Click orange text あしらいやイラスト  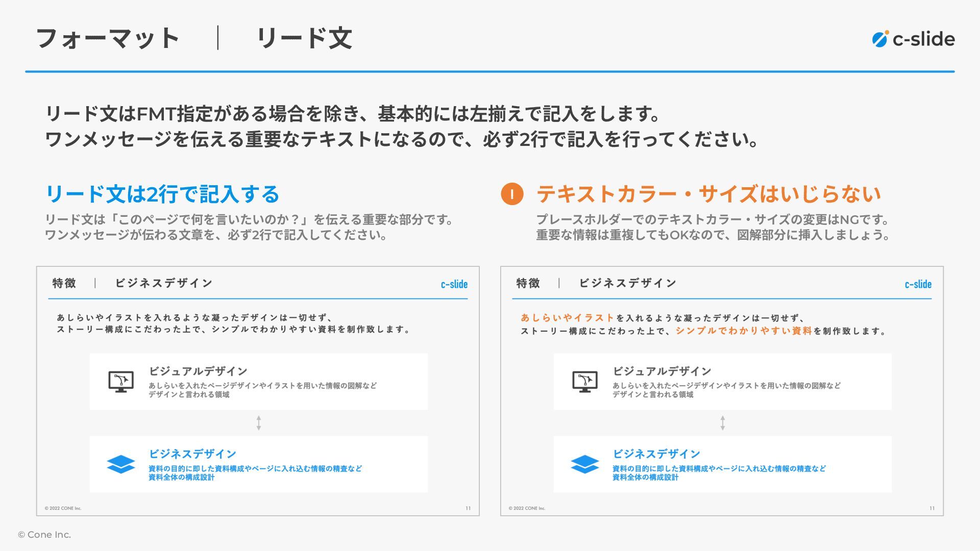(567, 318)
